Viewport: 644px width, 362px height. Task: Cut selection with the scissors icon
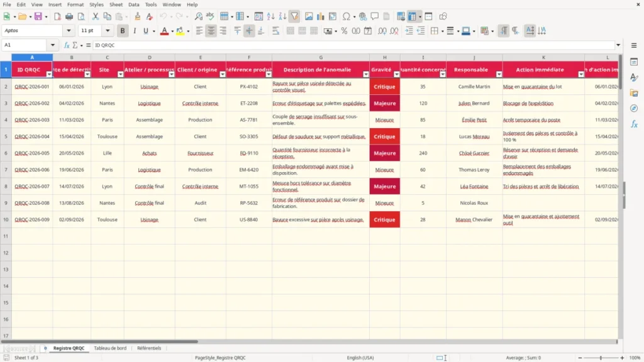click(x=96, y=16)
